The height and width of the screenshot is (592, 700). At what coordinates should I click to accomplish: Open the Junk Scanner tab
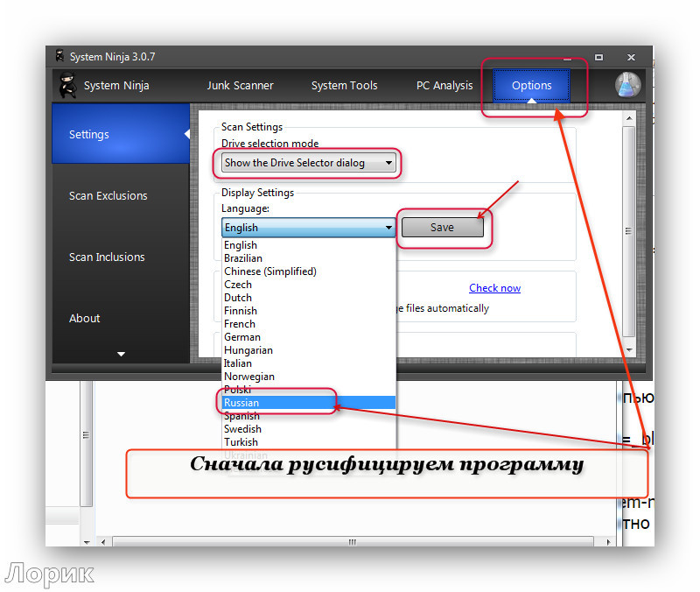tap(240, 85)
